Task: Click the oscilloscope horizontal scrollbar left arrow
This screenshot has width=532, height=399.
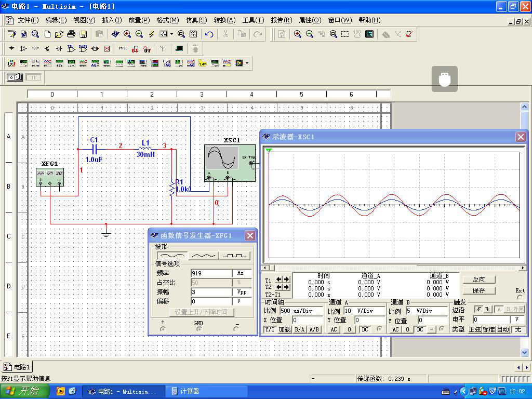Action: coord(266,268)
